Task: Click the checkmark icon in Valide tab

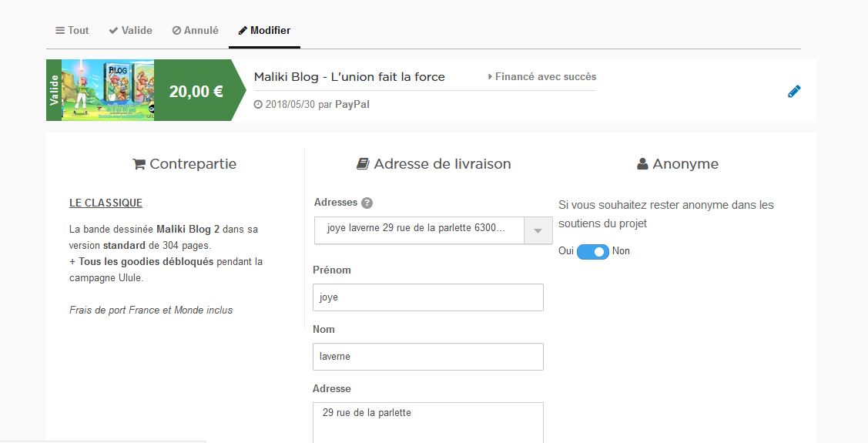Action: click(113, 31)
